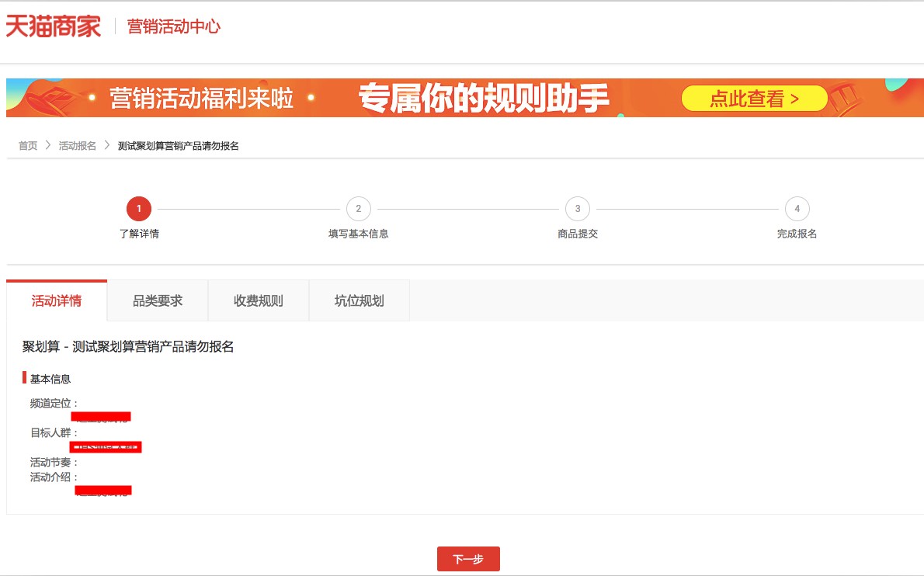
Task: Switch to 坑位规划 tab
Action: (x=360, y=301)
